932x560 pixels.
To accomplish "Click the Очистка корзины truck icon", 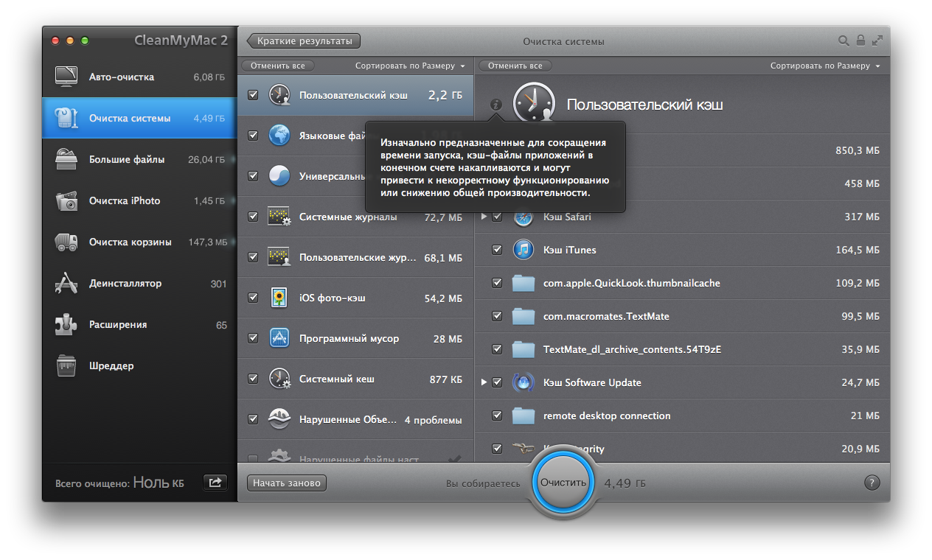I will tap(66, 242).
